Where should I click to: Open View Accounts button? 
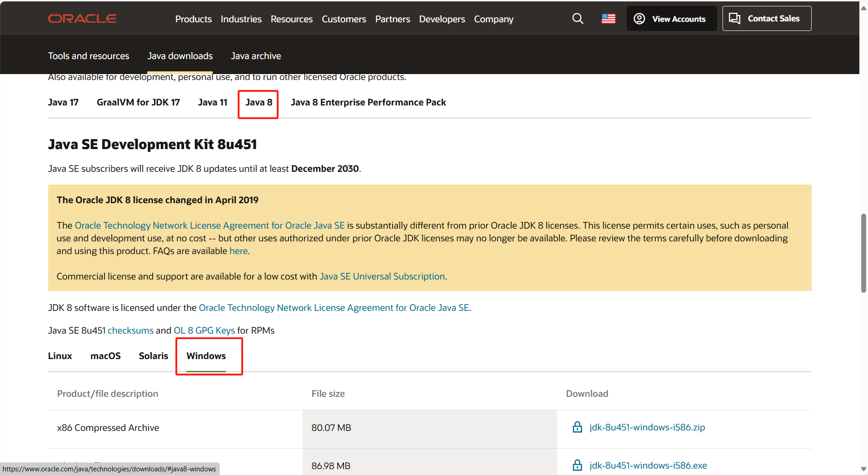tap(671, 19)
